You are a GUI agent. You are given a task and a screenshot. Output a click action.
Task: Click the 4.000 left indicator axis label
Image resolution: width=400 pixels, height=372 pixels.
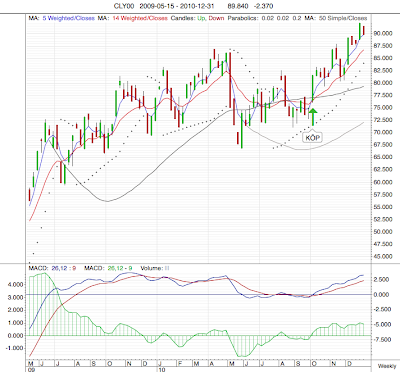16,284
